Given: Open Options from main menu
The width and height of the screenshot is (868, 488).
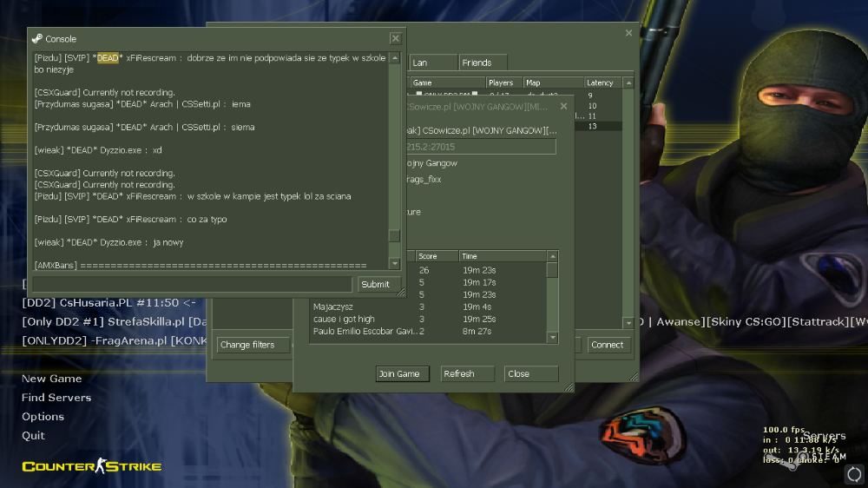Looking at the screenshot, I should click(x=43, y=417).
